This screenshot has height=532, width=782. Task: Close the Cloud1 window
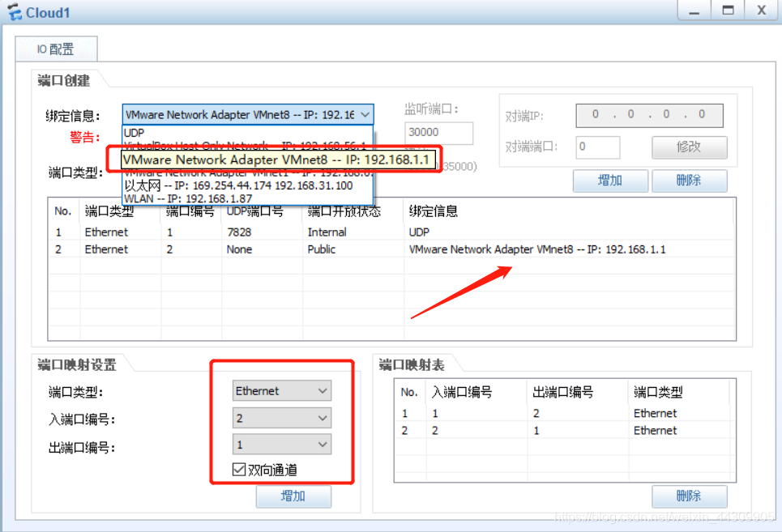(x=762, y=10)
